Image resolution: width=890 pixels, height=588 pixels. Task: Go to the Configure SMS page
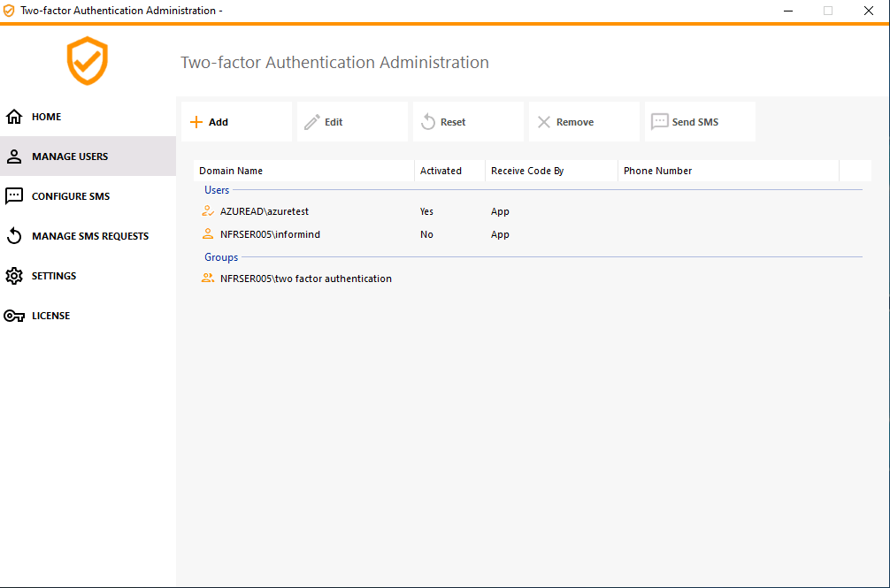[x=71, y=196]
